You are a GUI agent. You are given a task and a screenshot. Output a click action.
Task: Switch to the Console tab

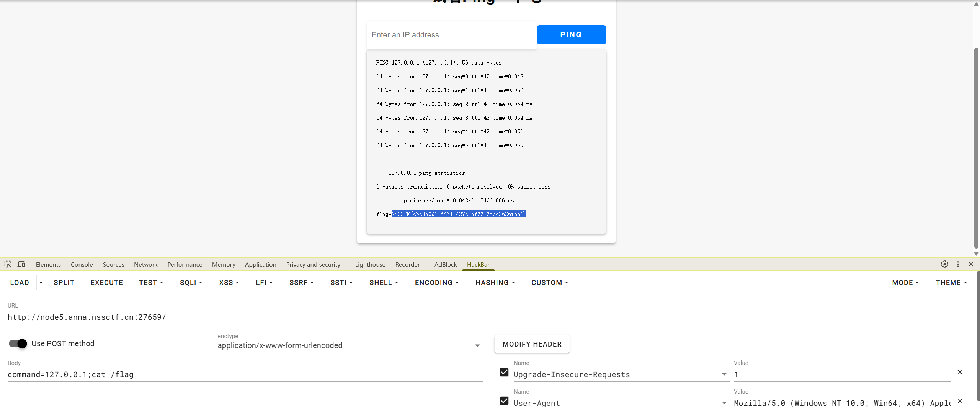pos(82,264)
